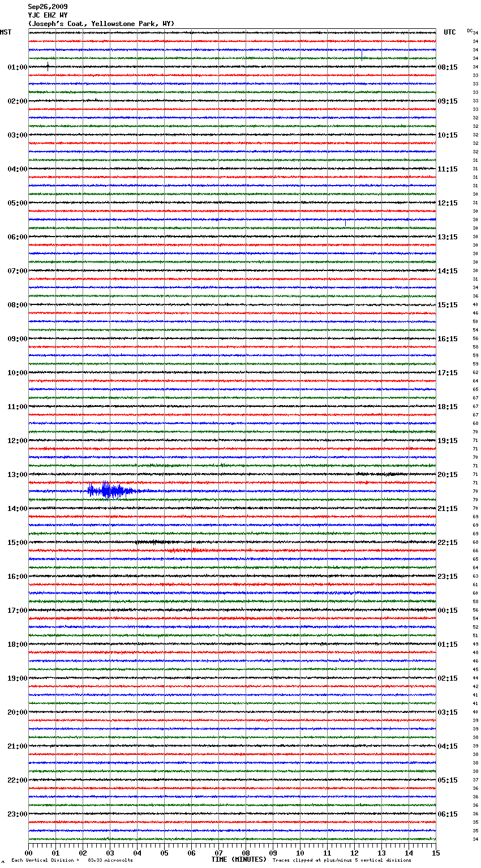Image resolution: width=481 pixels, height=868 pixels.
Task: Click the 19:15 UTC time label
Action: [448, 441]
